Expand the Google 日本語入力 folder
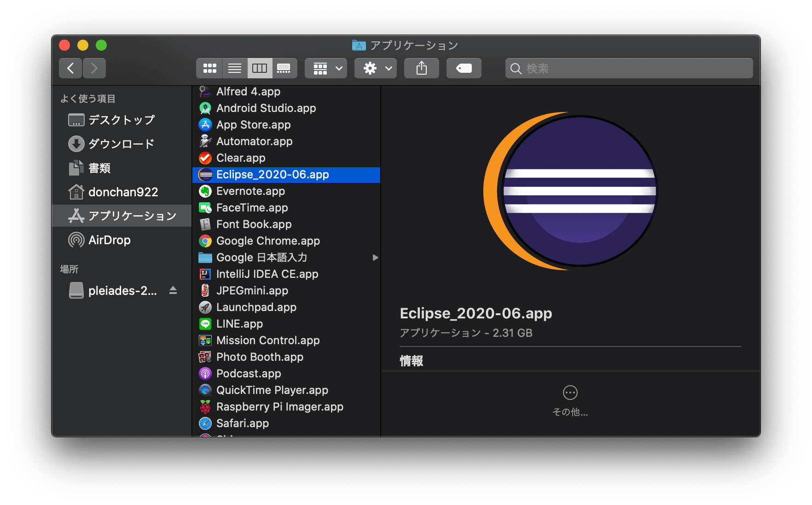The image size is (812, 505). [x=375, y=258]
